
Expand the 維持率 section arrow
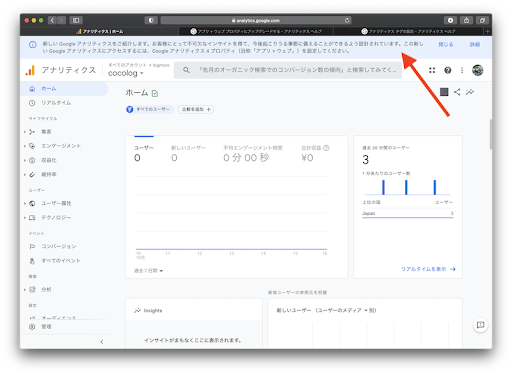pos(25,175)
